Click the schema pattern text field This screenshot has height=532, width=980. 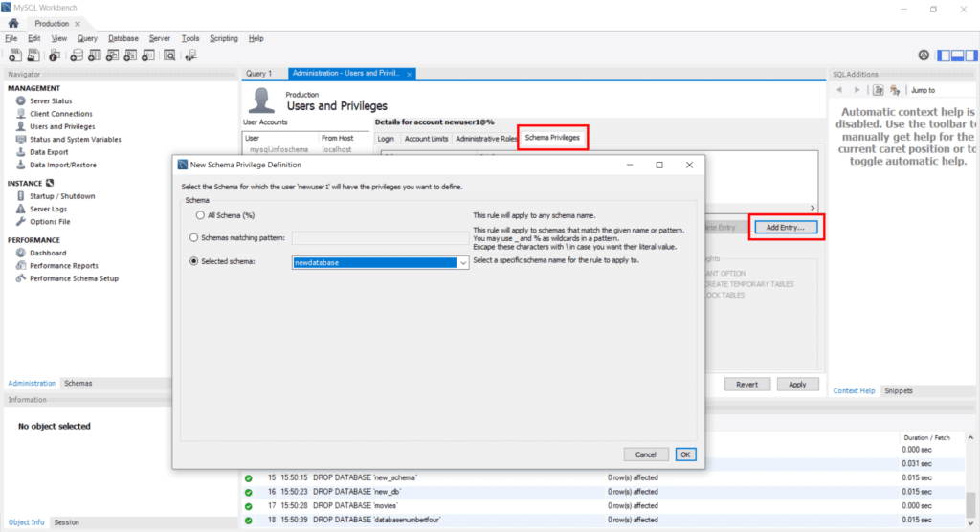[x=380, y=238]
